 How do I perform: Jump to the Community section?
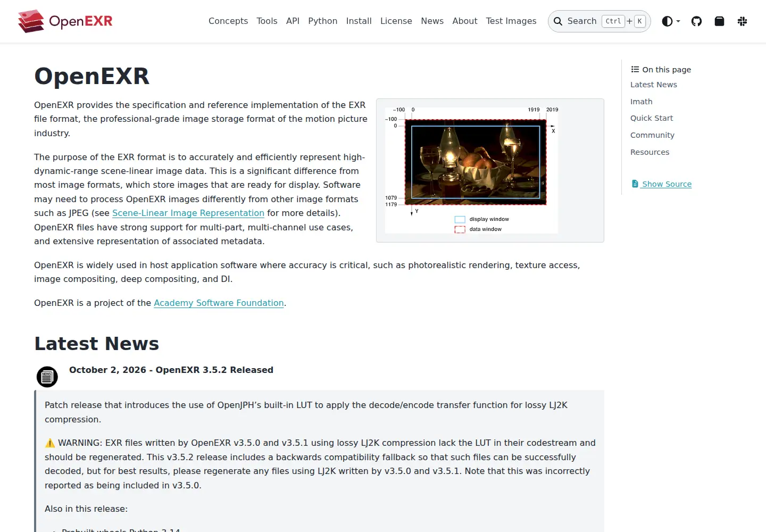652,135
